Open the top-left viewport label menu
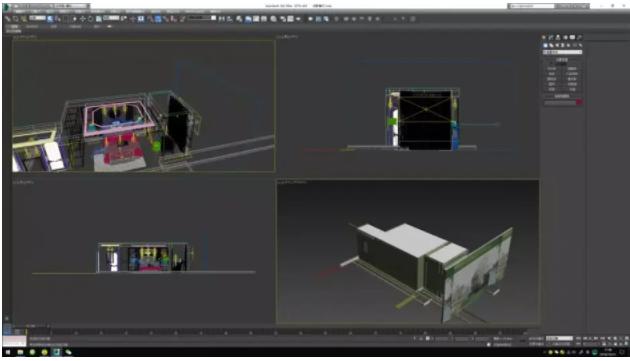Image resolution: width=630 pixels, height=361 pixels. coord(25,37)
